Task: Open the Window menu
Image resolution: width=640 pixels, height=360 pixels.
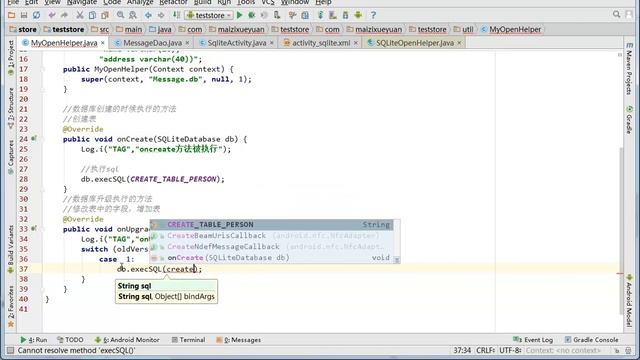Action: click(x=295, y=2)
